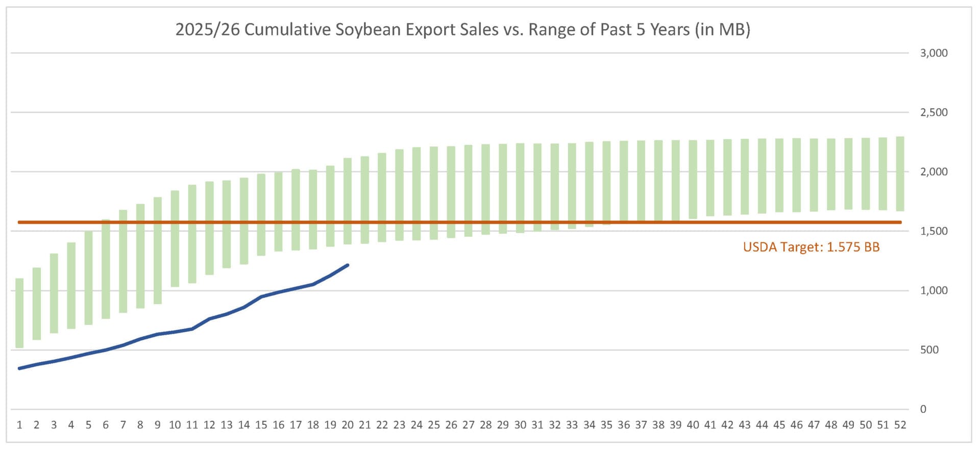This screenshot has width=980, height=453.
Task: Click the green range bar for week 10
Action: tap(175, 238)
